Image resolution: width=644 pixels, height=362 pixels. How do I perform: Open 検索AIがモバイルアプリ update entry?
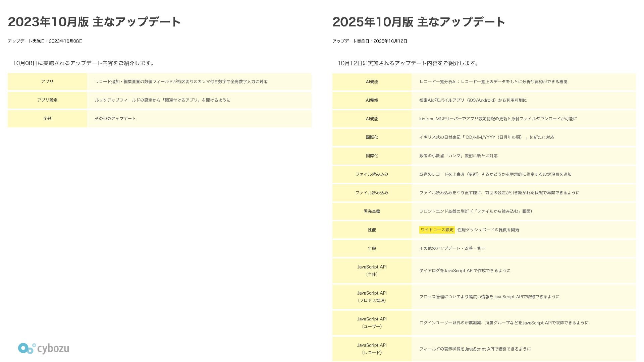coord(473,100)
